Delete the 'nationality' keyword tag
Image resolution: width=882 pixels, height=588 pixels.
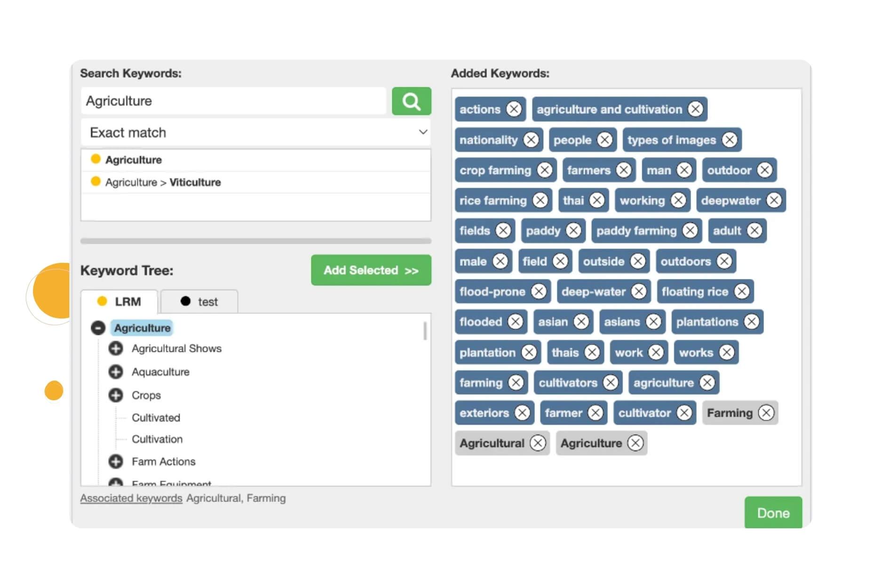[531, 140]
